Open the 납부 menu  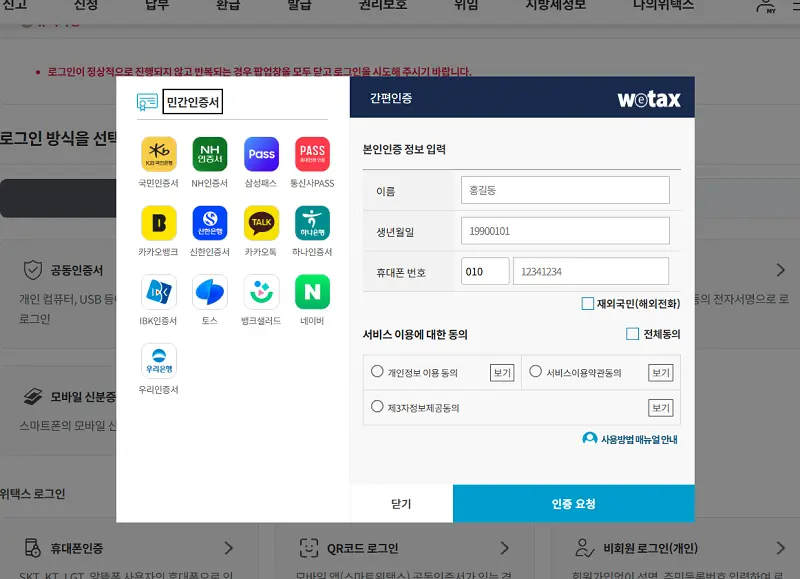[x=157, y=6]
